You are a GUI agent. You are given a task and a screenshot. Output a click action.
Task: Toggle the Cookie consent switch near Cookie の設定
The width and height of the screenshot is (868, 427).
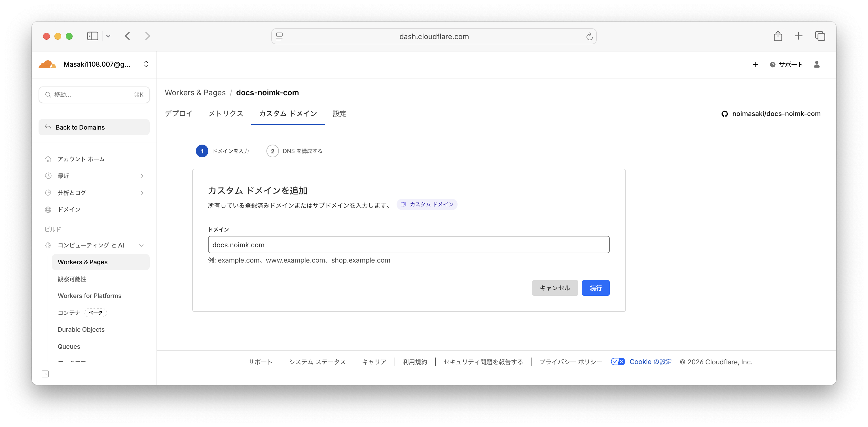pyautogui.click(x=618, y=361)
